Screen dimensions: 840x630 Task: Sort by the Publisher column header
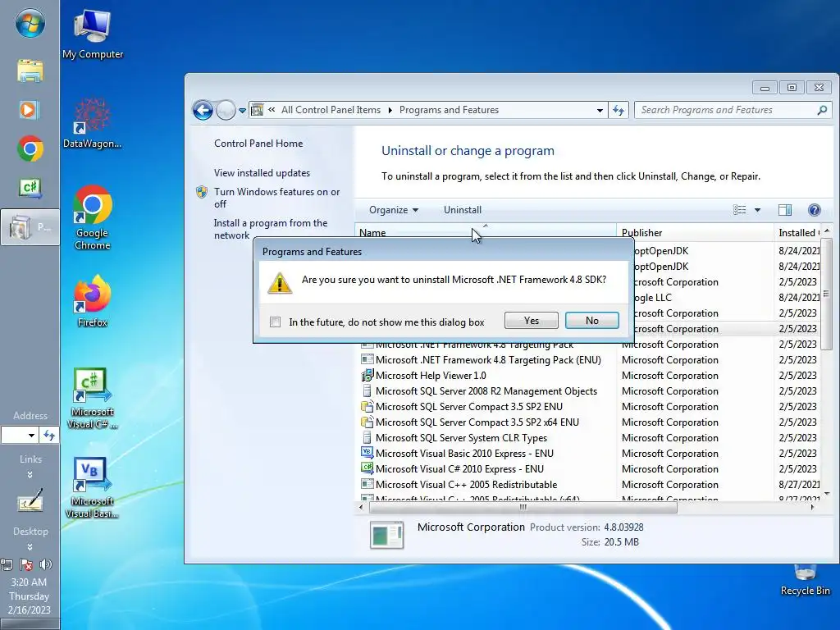click(x=695, y=232)
